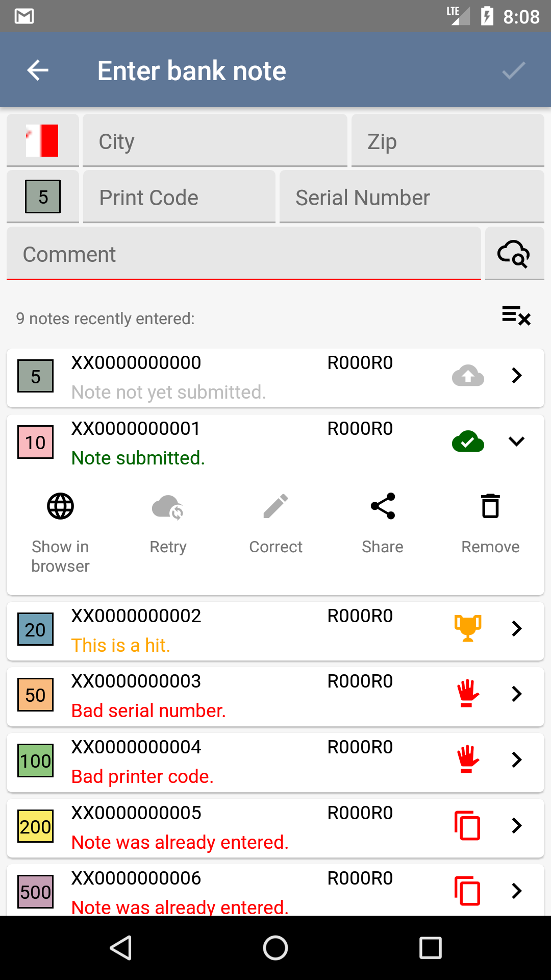Select 'Bad serial number.' status text
Image resolution: width=551 pixels, height=980 pixels.
(148, 710)
